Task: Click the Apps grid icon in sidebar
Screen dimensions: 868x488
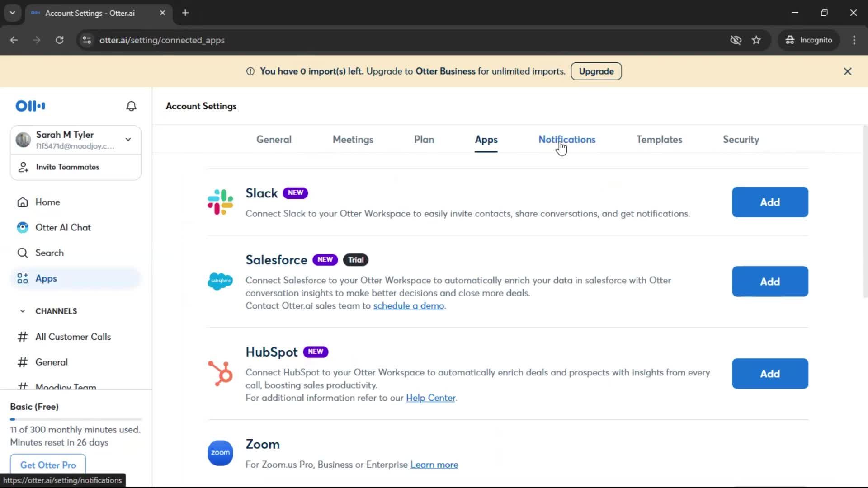Action: tap(23, 278)
